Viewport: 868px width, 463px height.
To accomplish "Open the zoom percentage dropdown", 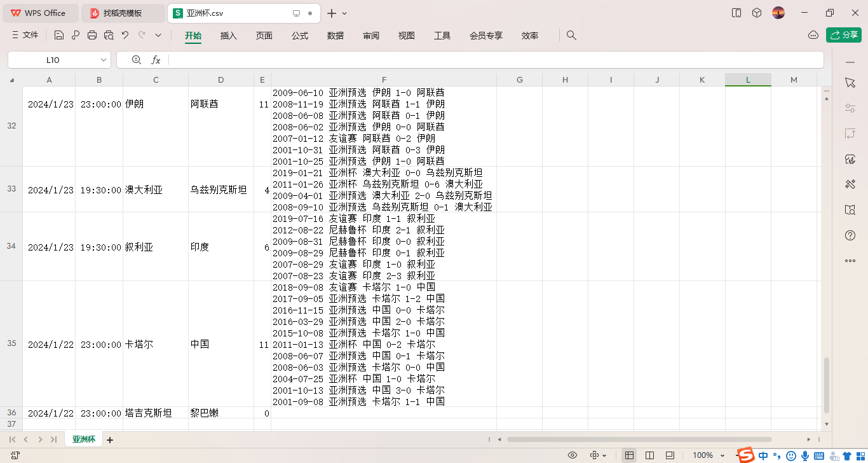I will (x=723, y=455).
